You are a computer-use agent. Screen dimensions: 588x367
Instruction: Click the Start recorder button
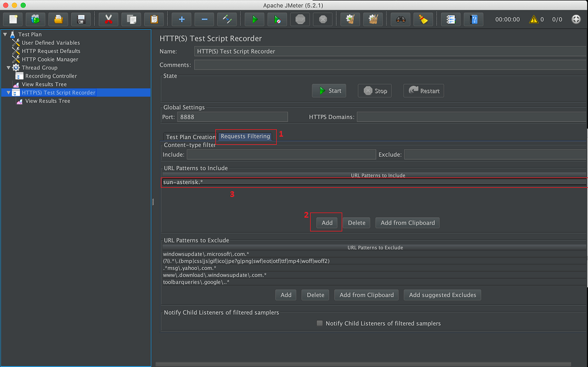click(329, 91)
